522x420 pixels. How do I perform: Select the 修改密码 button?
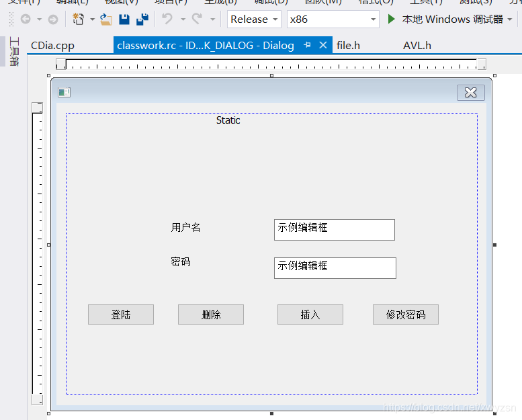[406, 314]
